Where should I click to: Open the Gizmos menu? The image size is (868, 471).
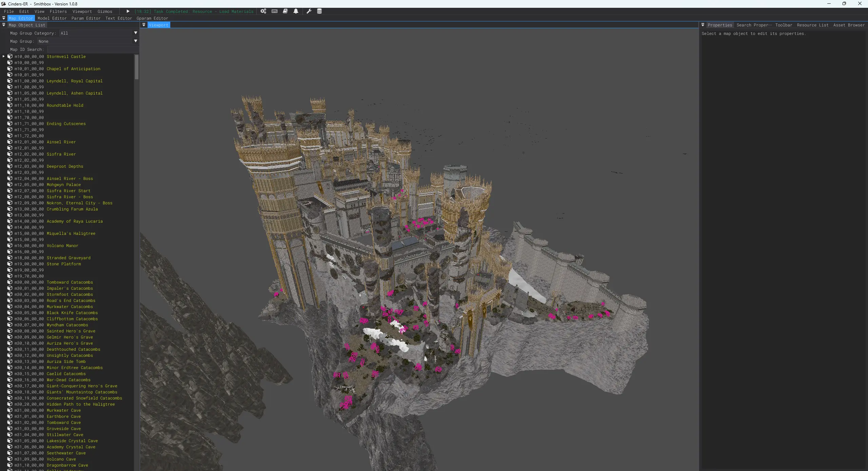tap(105, 12)
